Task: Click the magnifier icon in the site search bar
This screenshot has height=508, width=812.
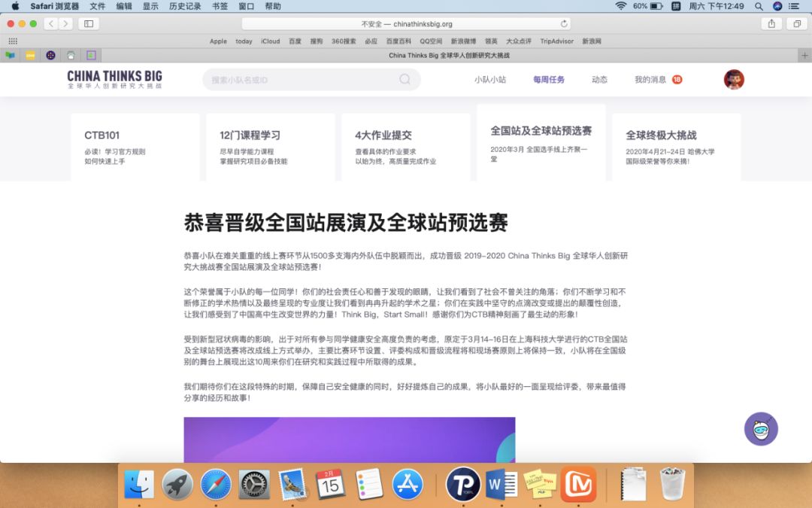Action: [404, 79]
